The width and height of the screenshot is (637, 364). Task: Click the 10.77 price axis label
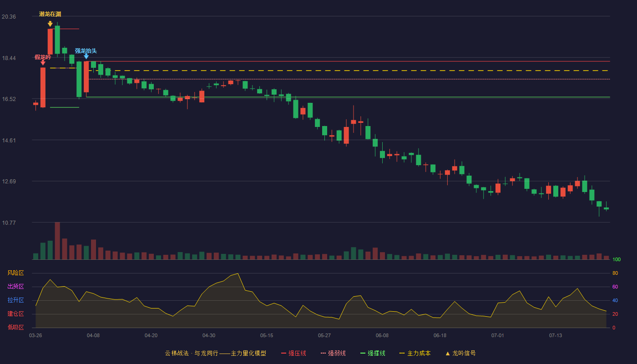click(9, 223)
